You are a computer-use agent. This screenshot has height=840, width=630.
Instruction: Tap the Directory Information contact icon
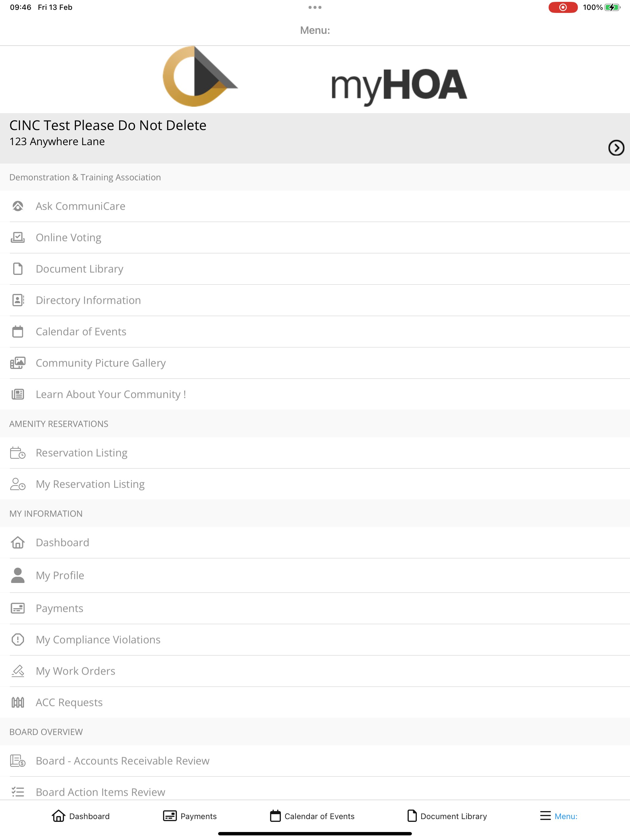[x=18, y=300]
